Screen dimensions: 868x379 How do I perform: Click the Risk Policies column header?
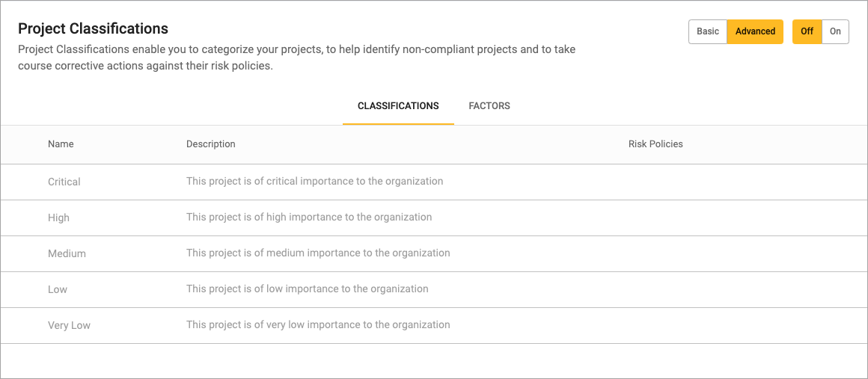pos(655,144)
